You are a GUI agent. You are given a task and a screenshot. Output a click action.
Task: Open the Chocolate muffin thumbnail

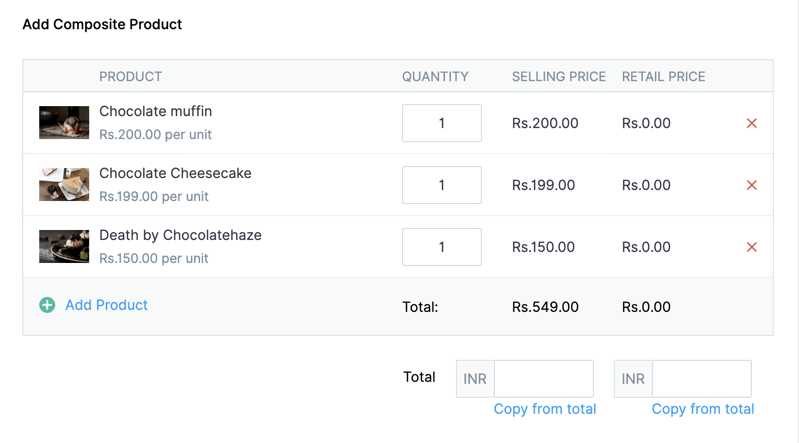[x=64, y=123]
